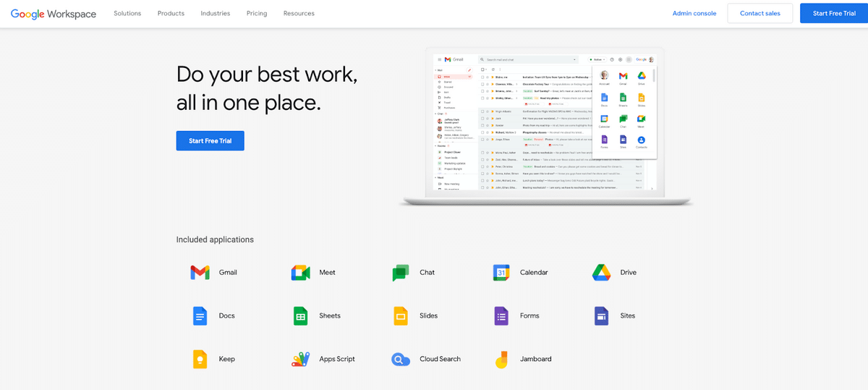Open the Chat app icon
The height and width of the screenshot is (390, 868).
pyautogui.click(x=401, y=273)
